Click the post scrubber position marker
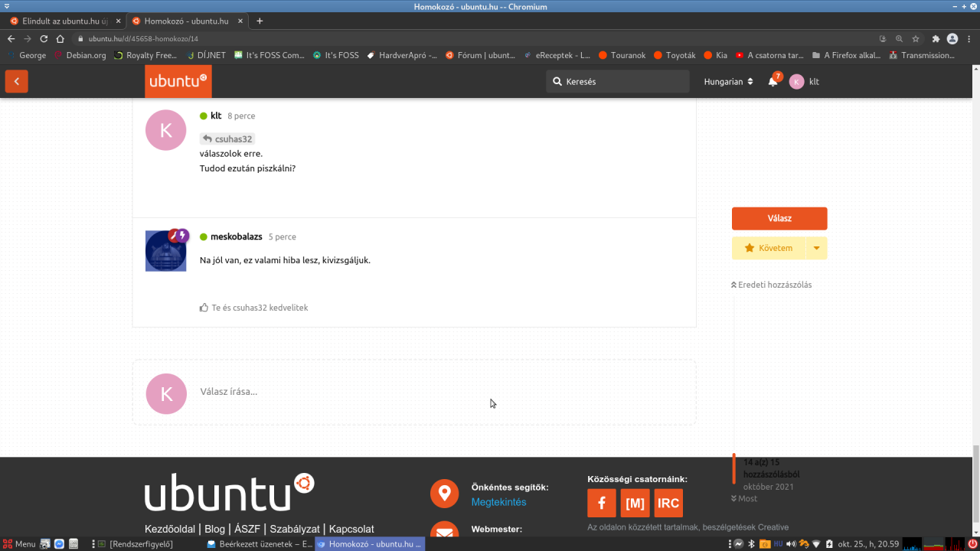This screenshot has height=551, width=980. (734, 468)
